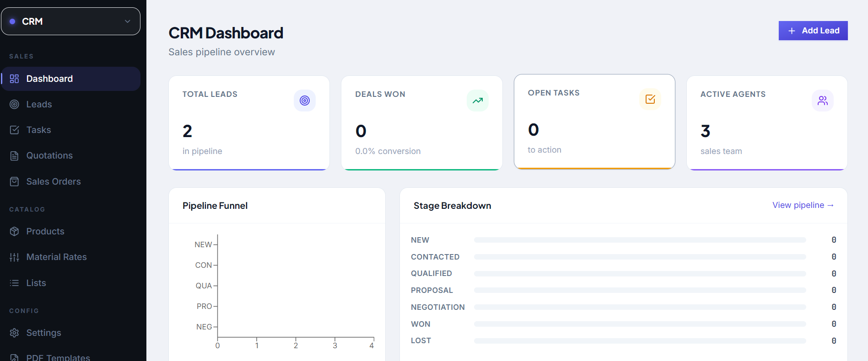Click the Deals Won trending arrow icon
868x361 pixels.
[x=478, y=101]
